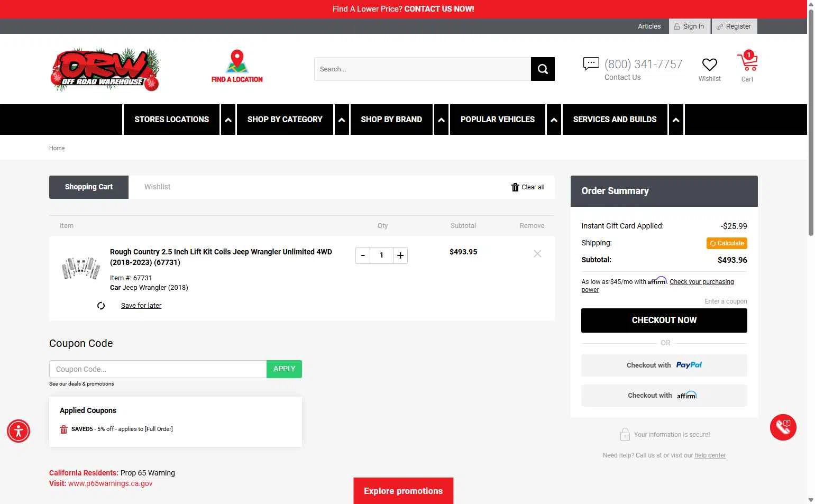Open the help center link
Image resolution: width=815 pixels, height=504 pixels.
pos(710,455)
